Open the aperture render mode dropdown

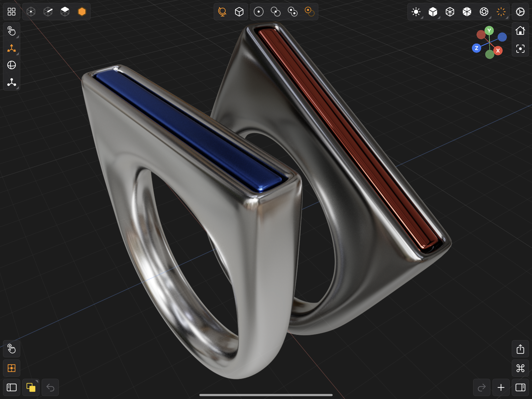pyautogui.click(x=484, y=12)
